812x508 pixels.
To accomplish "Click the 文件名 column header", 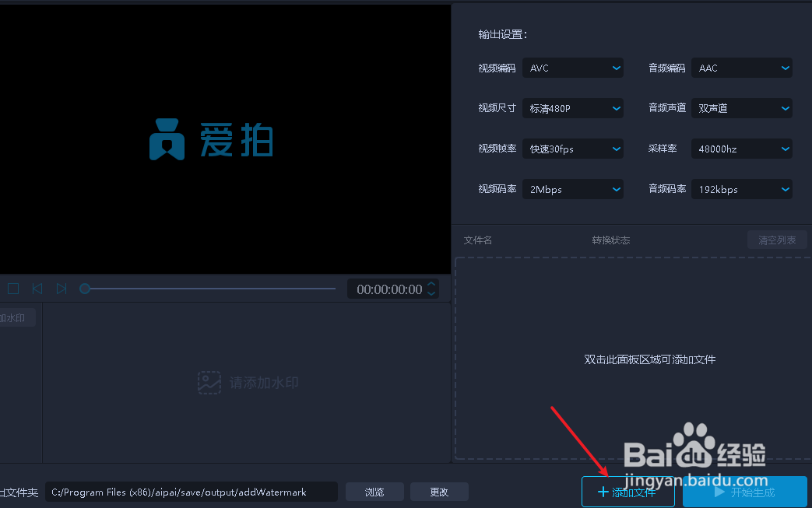I will click(x=477, y=240).
